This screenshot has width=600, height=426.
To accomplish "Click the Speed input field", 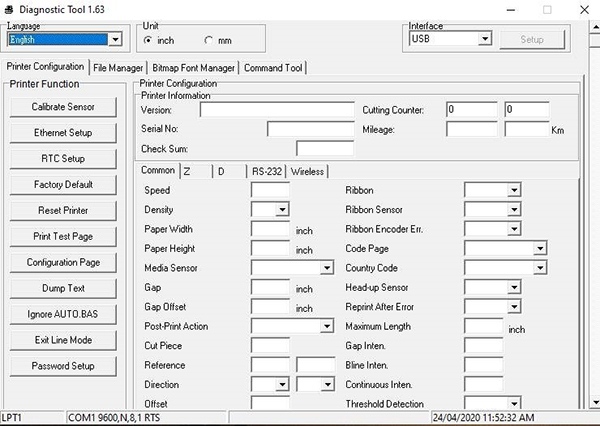I will pos(270,190).
